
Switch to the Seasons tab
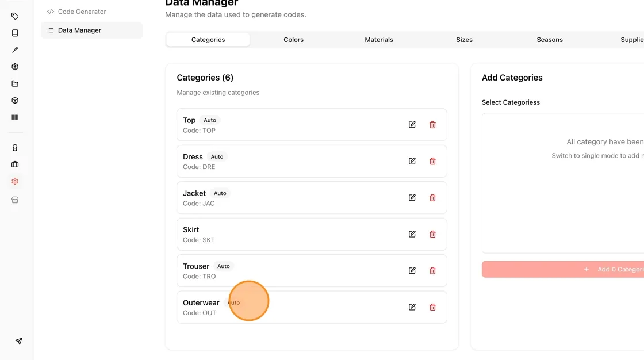550,40
